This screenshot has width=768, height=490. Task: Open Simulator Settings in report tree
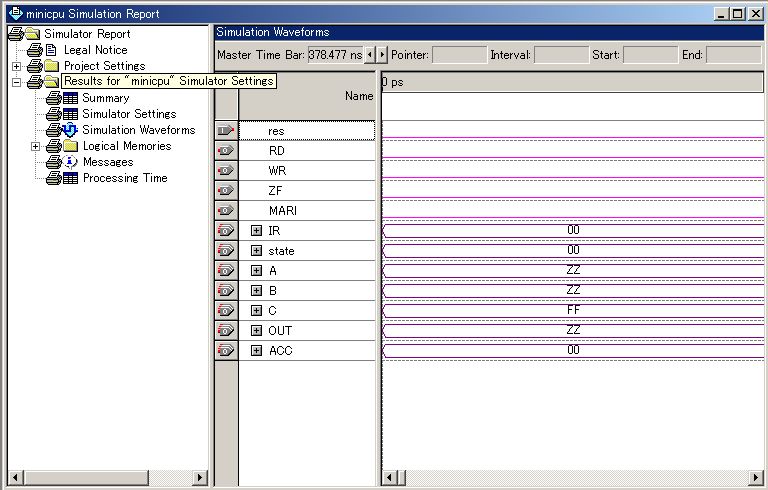click(x=128, y=114)
